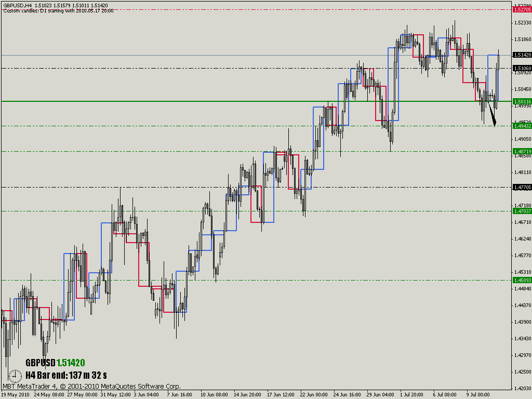Select the red dashed line at 1.52705
The image size is (532, 399).
tap(257, 9)
